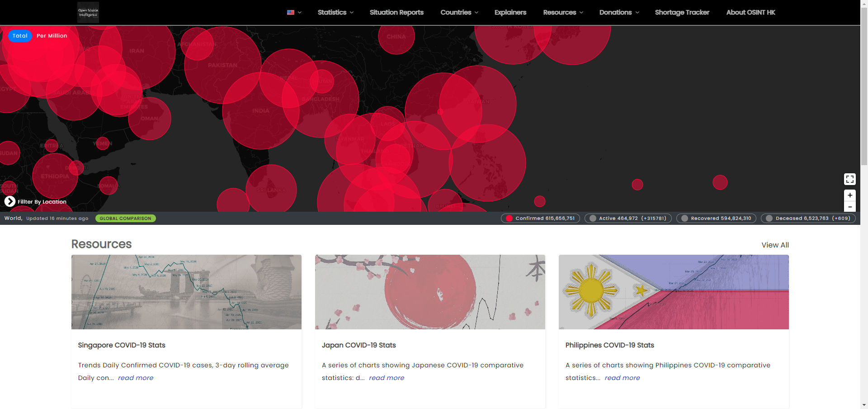The height and width of the screenshot is (409, 868).
Task: Click 'Updated 16 minutes ago' status text
Action: (57, 219)
